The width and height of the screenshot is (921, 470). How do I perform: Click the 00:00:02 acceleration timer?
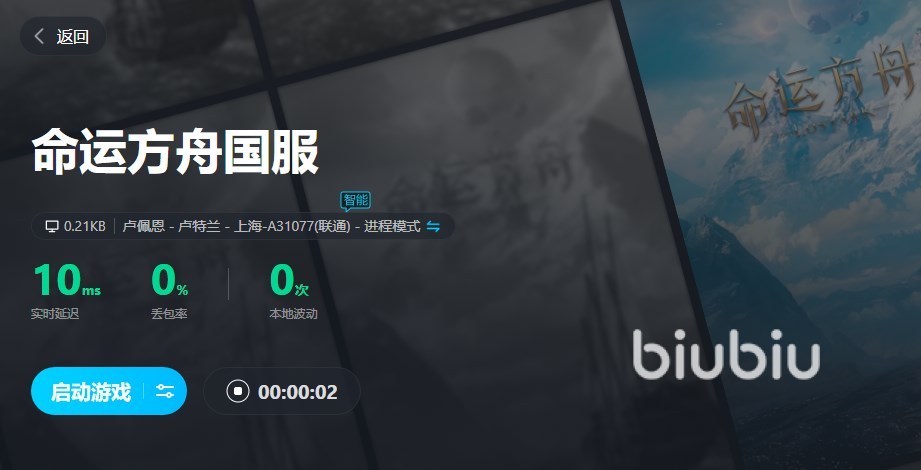pos(298,392)
